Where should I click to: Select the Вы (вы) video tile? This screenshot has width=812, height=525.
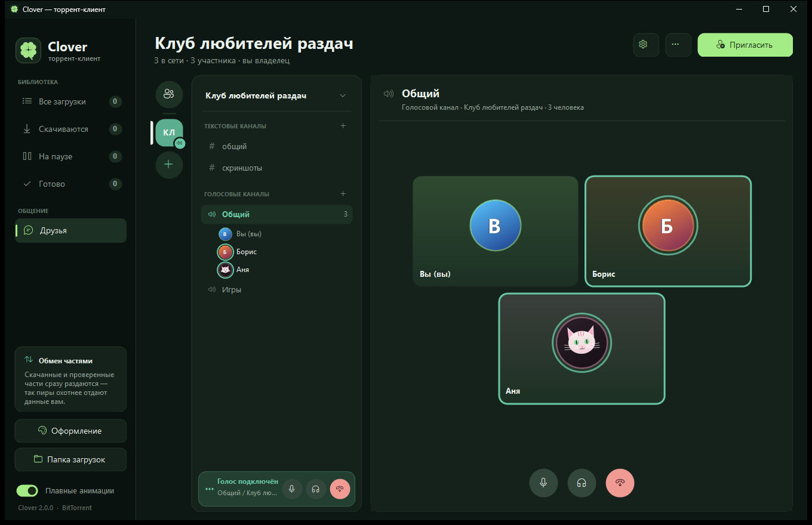[496, 231]
